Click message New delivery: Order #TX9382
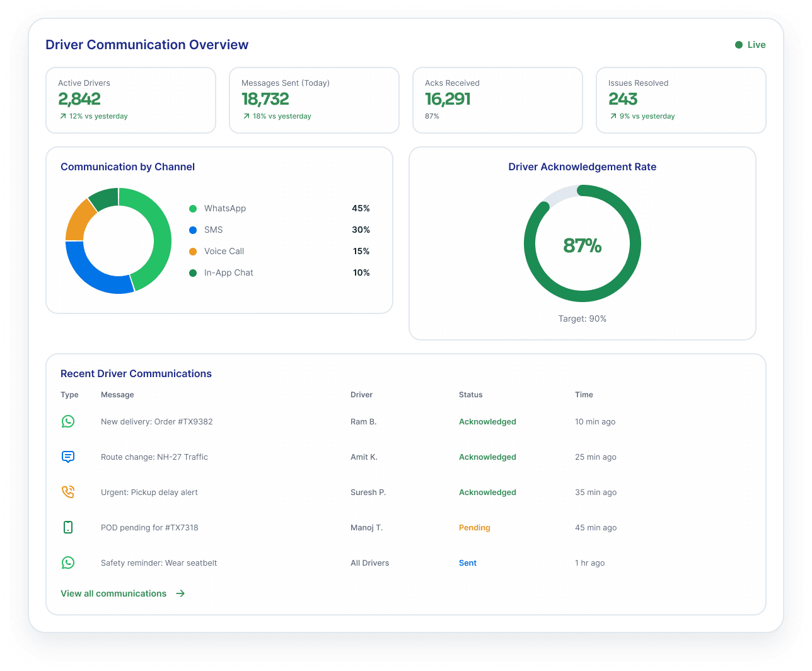The width and height of the screenshot is (812, 671). click(156, 421)
